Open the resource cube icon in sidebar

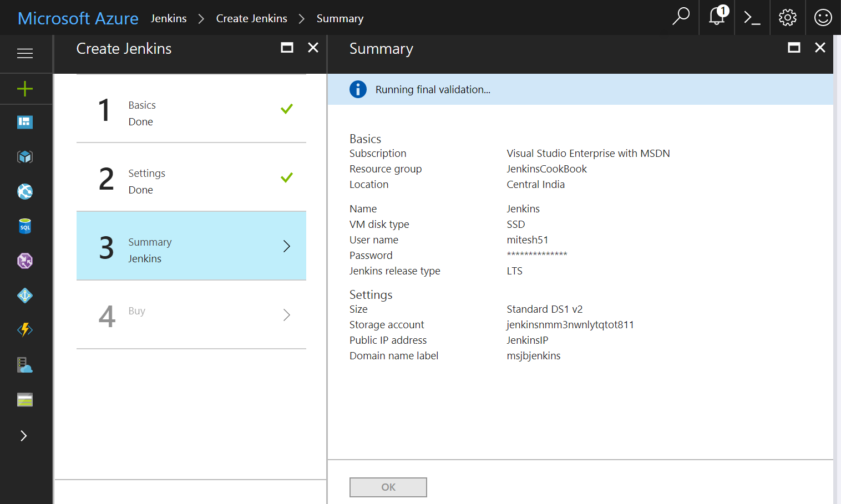pos(25,157)
